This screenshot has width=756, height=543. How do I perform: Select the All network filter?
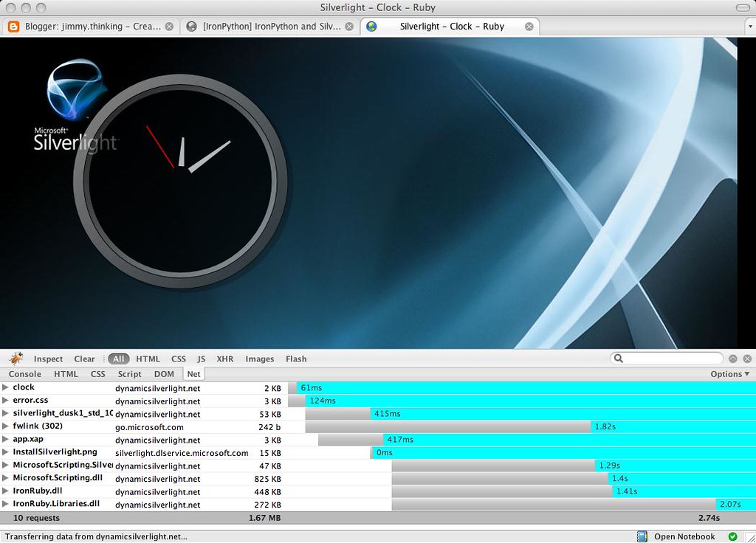119,359
